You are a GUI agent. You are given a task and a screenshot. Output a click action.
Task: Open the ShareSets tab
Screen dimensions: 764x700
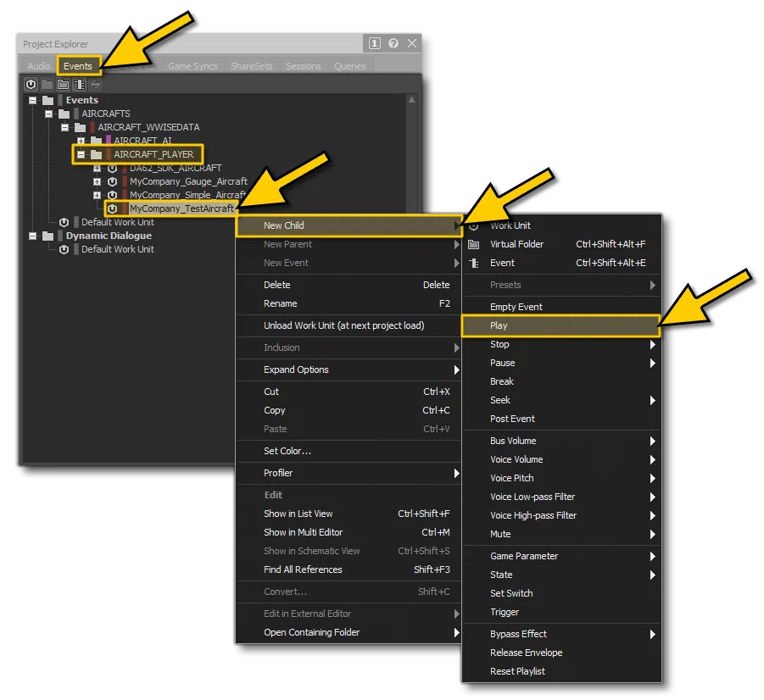coord(252,66)
